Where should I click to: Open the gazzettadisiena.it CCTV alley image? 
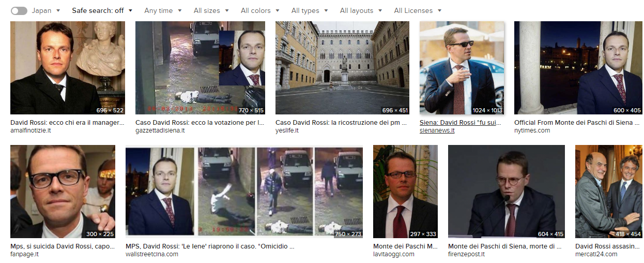click(200, 68)
